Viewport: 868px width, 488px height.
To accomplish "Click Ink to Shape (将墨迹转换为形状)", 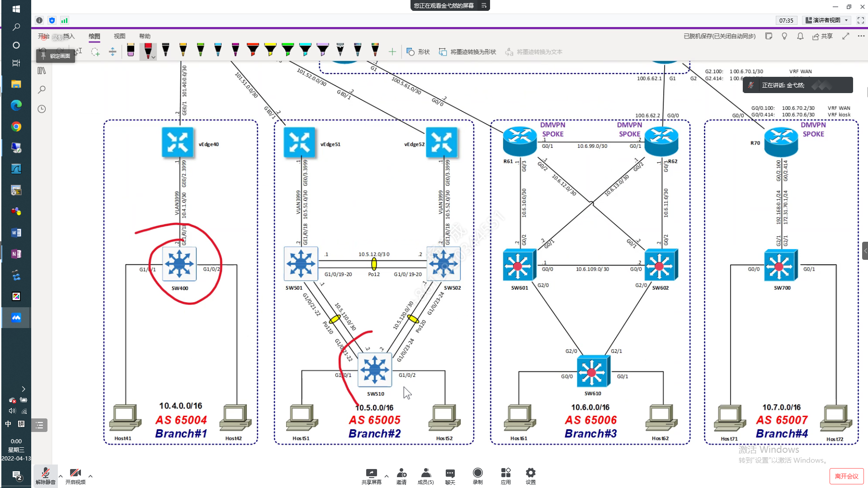I will point(467,52).
